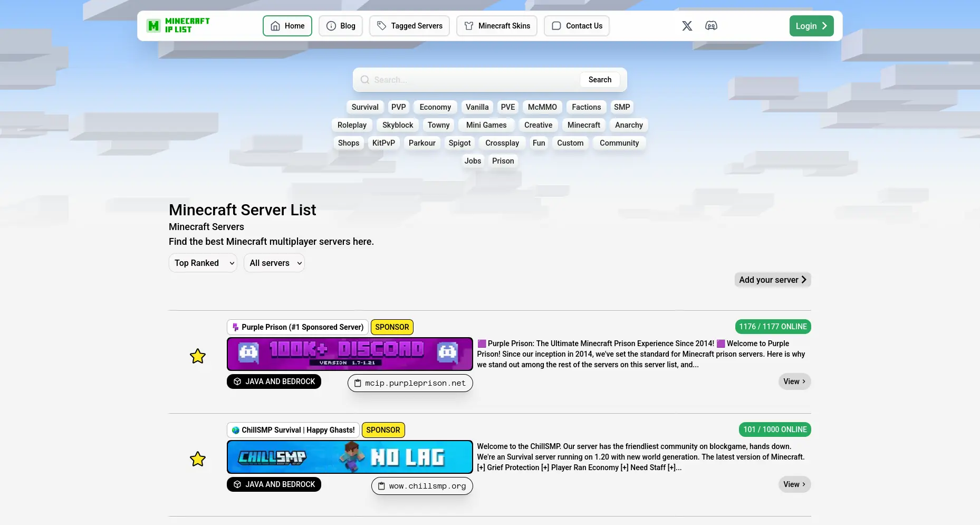Copy wow.chillsmp.org using the clipboard icon
Viewport: 980px width, 525px height.
pos(381,486)
